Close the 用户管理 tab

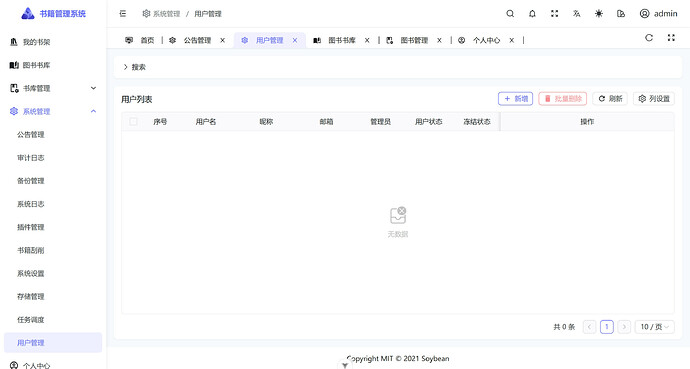point(295,40)
